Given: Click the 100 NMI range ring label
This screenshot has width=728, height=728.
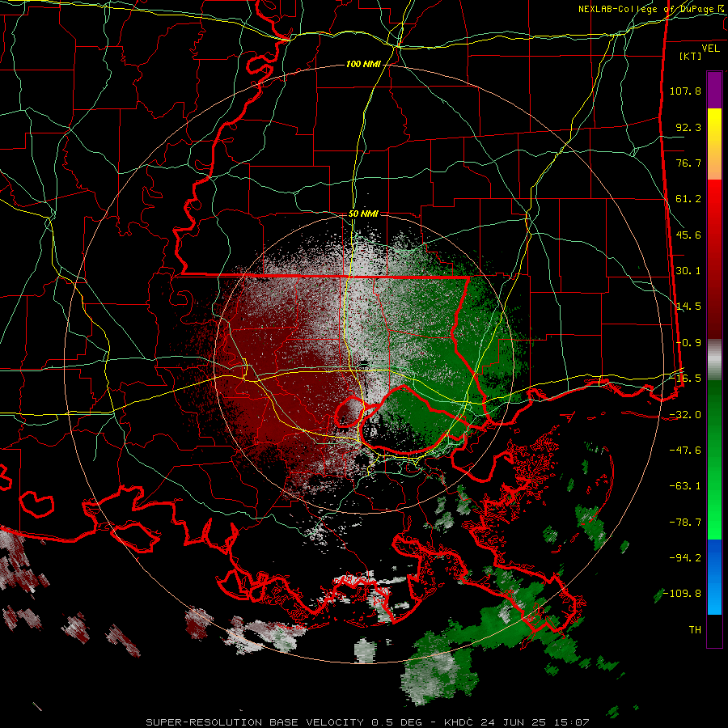Looking at the screenshot, I should pyautogui.click(x=363, y=64).
